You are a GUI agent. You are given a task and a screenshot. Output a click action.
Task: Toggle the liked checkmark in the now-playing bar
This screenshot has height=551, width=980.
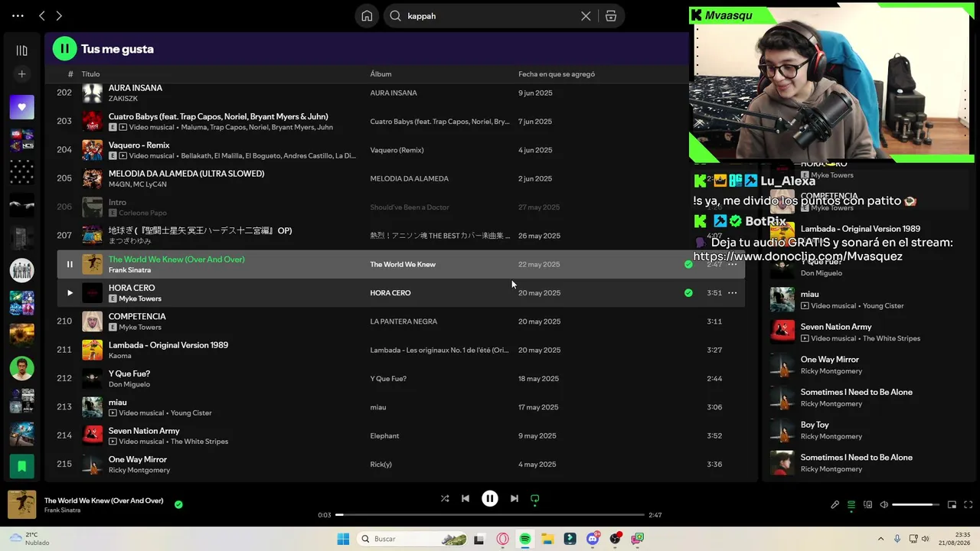coord(178,504)
